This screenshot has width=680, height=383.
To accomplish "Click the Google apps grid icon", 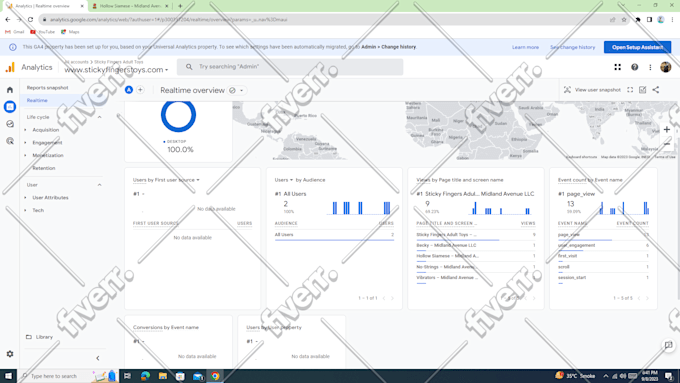I will (x=618, y=67).
